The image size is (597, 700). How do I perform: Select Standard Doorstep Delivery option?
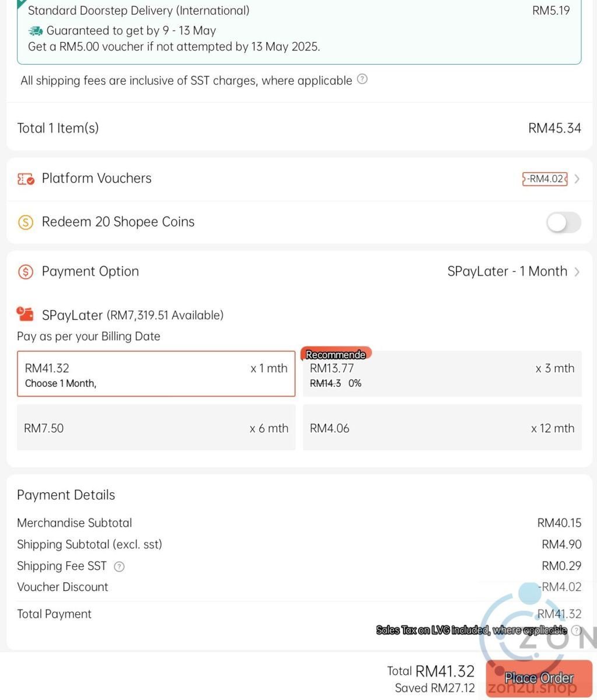[x=299, y=32]
